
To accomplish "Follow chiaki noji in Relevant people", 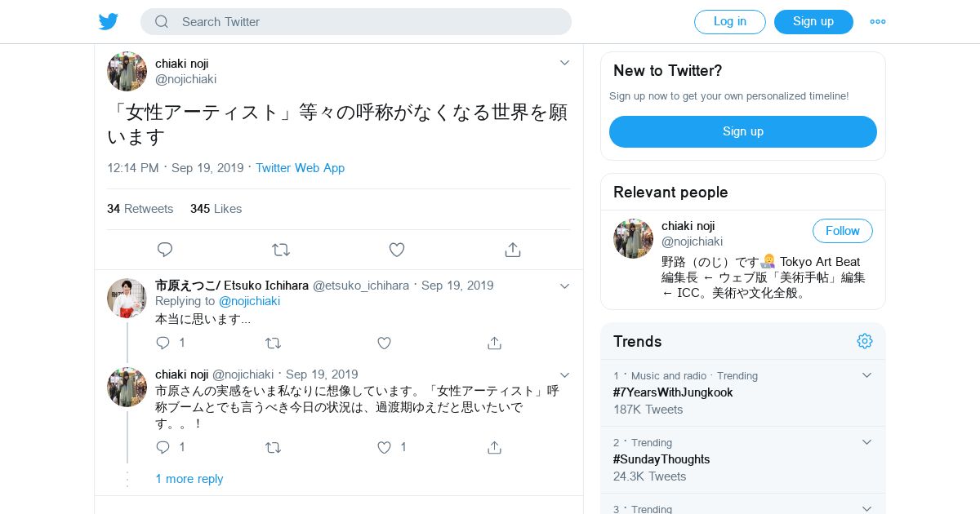I will point(842,231).
